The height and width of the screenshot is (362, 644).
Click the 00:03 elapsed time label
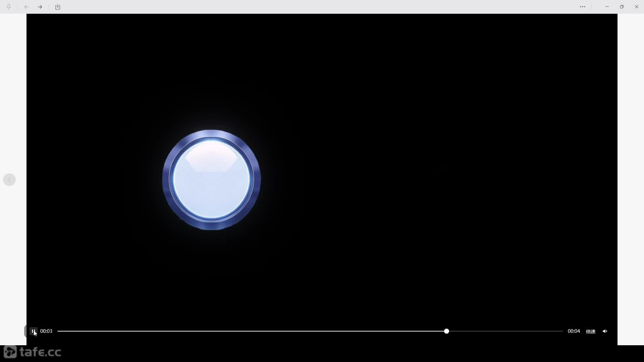tap(46, 331)
